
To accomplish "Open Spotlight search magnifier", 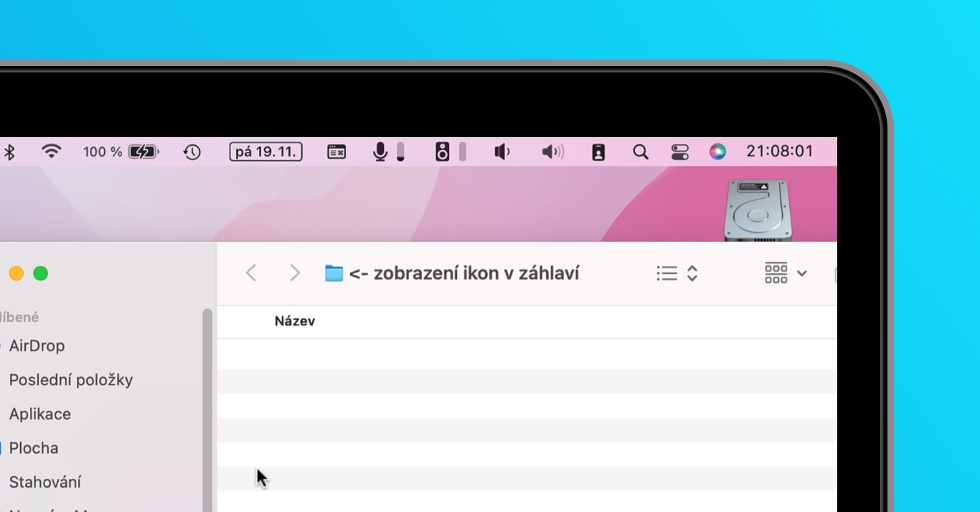I will pos(641,151).
